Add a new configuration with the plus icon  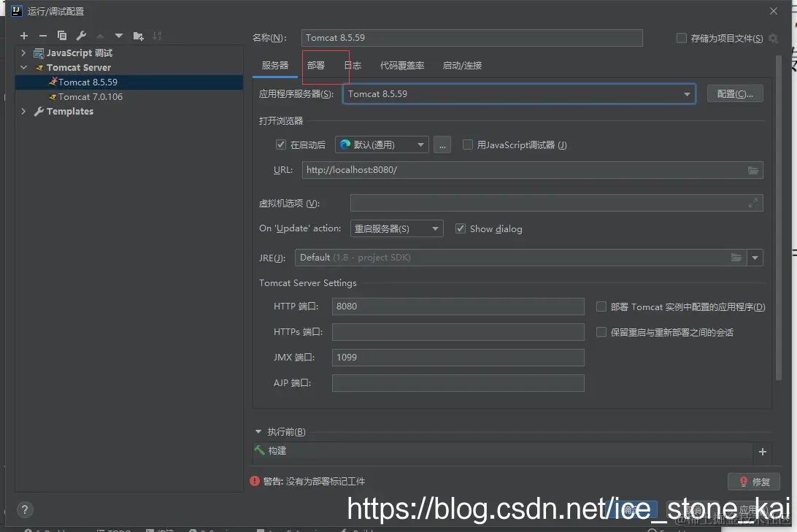[x=24, y=36]
